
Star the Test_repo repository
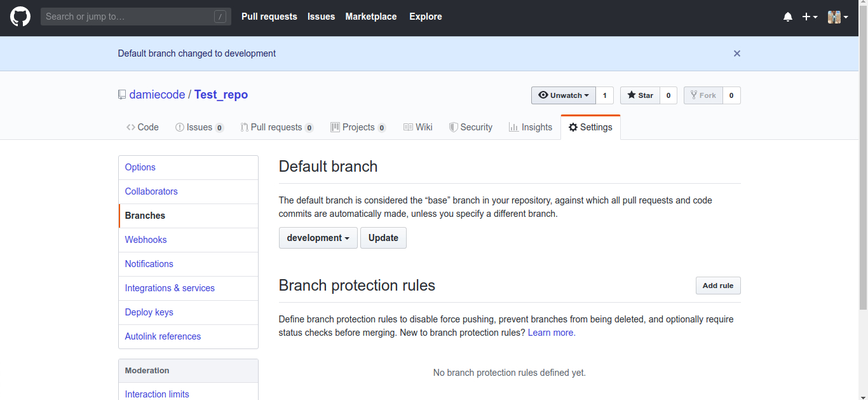(641, 95)
